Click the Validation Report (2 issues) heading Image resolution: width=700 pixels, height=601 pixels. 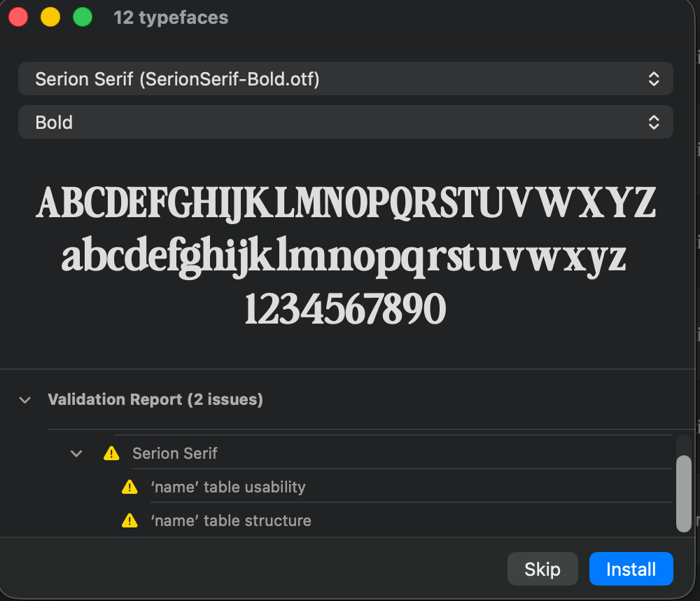point(155,400)
